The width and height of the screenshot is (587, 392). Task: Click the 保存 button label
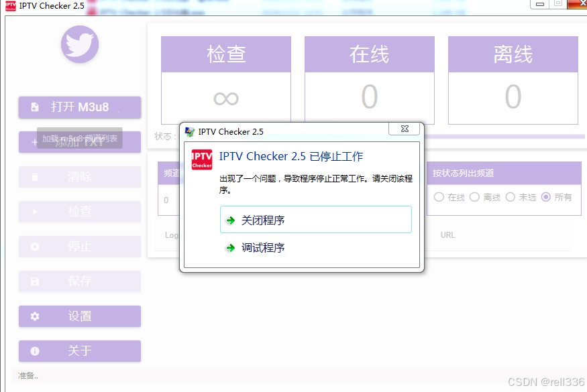80,281
